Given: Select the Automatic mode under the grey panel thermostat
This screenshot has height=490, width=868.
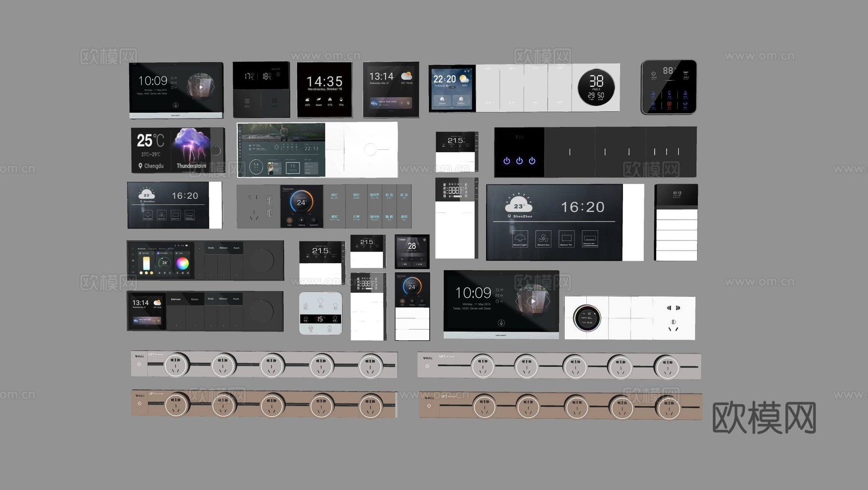Looking at the screenshot, I should coord(313,221).
